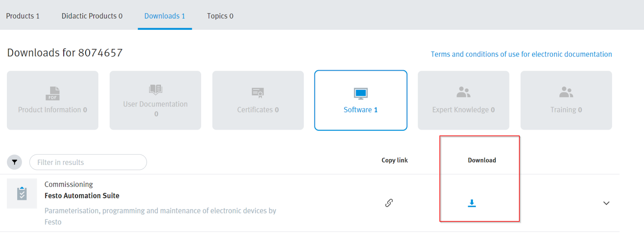Go to the Topics 0 tab

coord(220,16)
